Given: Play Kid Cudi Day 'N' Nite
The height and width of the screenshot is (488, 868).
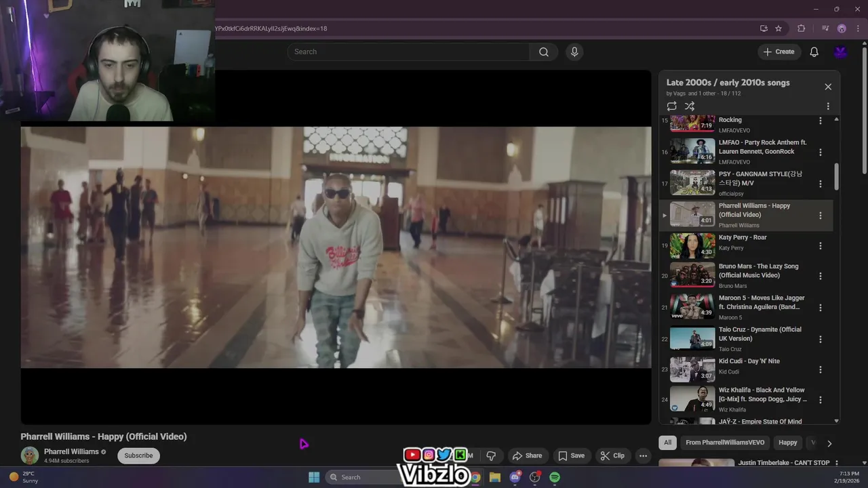Looking at the screenshot, I should 692,369.
